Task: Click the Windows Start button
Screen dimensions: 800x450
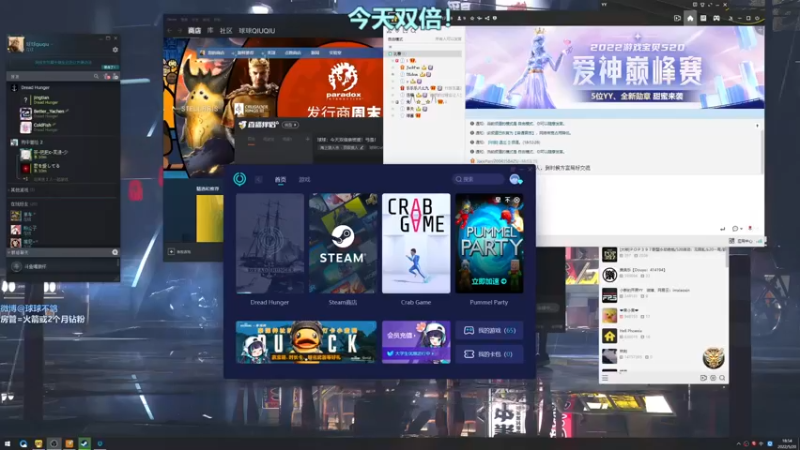Action: [x=7, y=443]
